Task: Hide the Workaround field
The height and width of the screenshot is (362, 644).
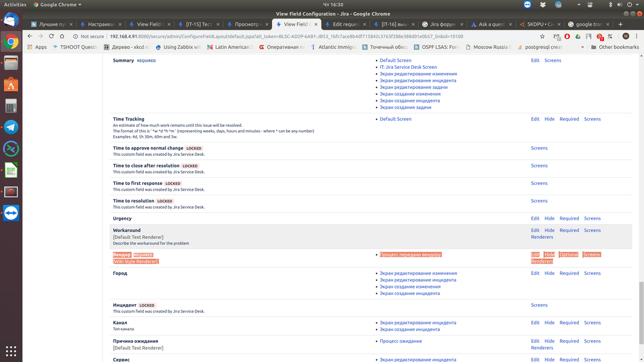Action: pyautogui.click(x=549, y=230)
